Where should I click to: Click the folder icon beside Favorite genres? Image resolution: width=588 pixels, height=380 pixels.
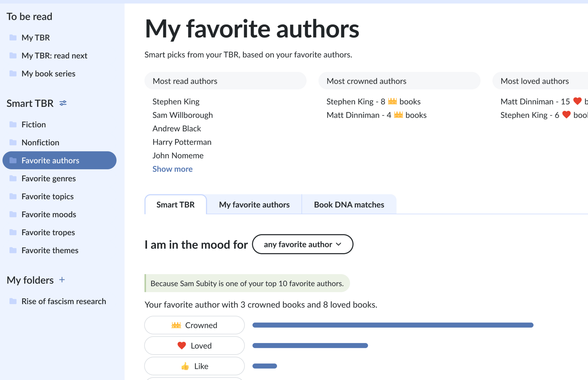(13, 178)
